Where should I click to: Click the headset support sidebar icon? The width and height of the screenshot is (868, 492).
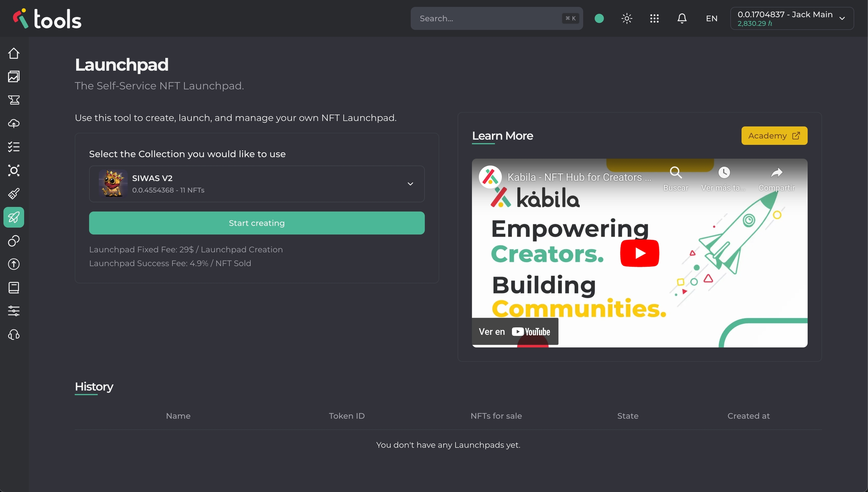click(14, 335)
